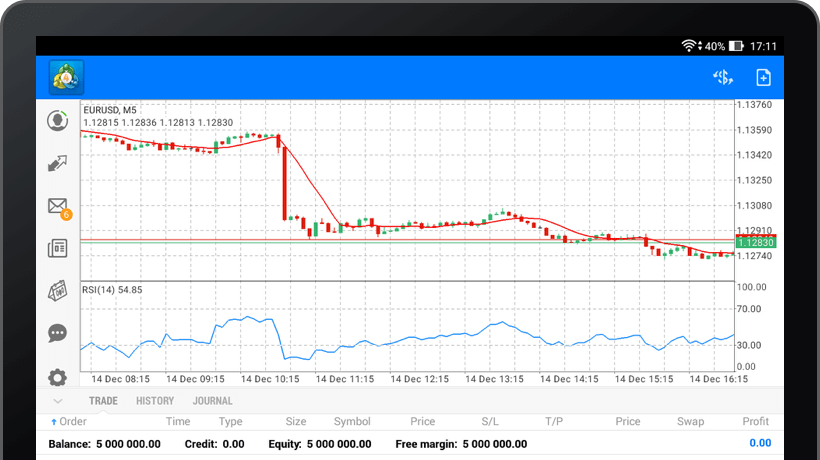Sort by the Symbol column header
Viewport: 820px width, 460px height.
(x=352, y=421)
